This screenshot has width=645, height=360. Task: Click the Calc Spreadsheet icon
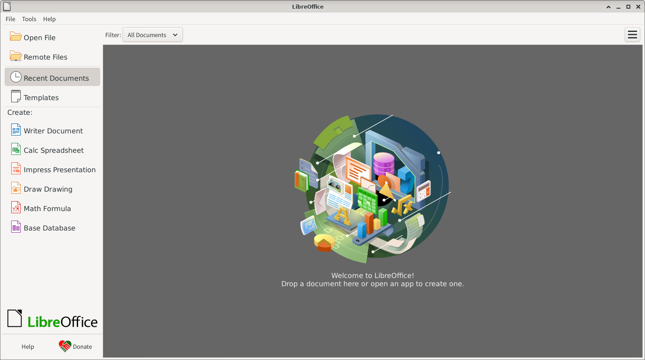coord(16,149)
